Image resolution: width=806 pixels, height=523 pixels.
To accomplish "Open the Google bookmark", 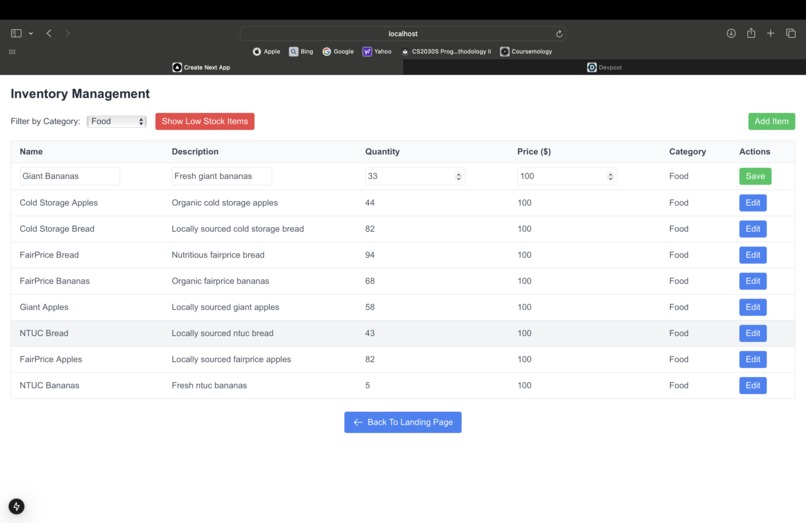I will (338, 51).
